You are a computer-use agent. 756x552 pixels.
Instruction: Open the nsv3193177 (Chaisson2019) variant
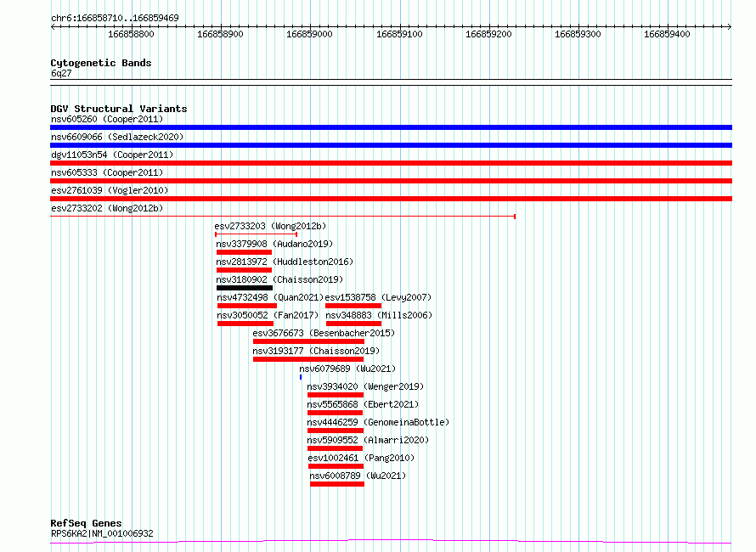(316, 351)
